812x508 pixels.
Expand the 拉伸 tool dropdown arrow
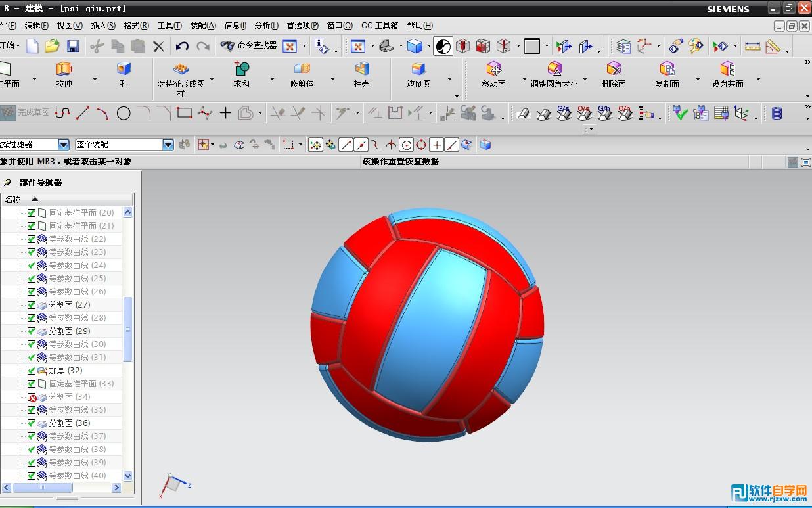click(x=95, y=80)
